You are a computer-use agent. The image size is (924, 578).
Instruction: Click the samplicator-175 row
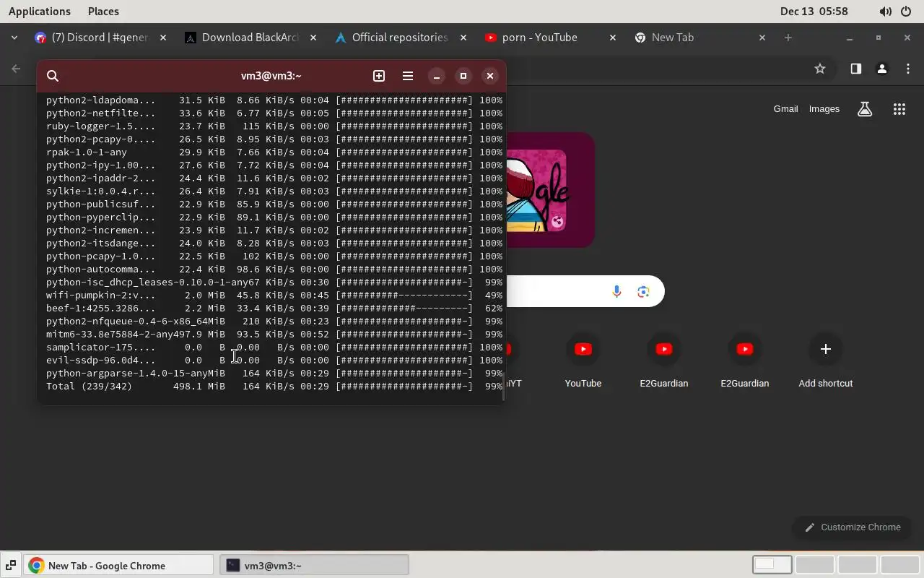point(274,348)
